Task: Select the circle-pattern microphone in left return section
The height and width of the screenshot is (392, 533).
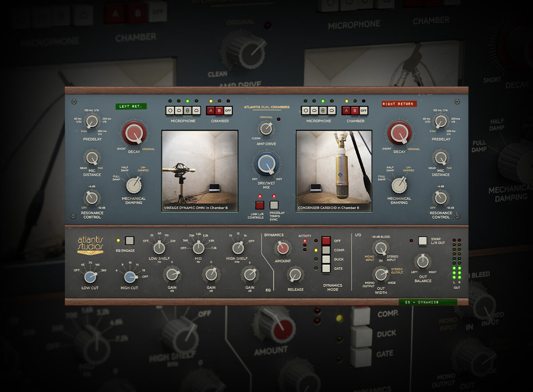Action: (171, 111)
